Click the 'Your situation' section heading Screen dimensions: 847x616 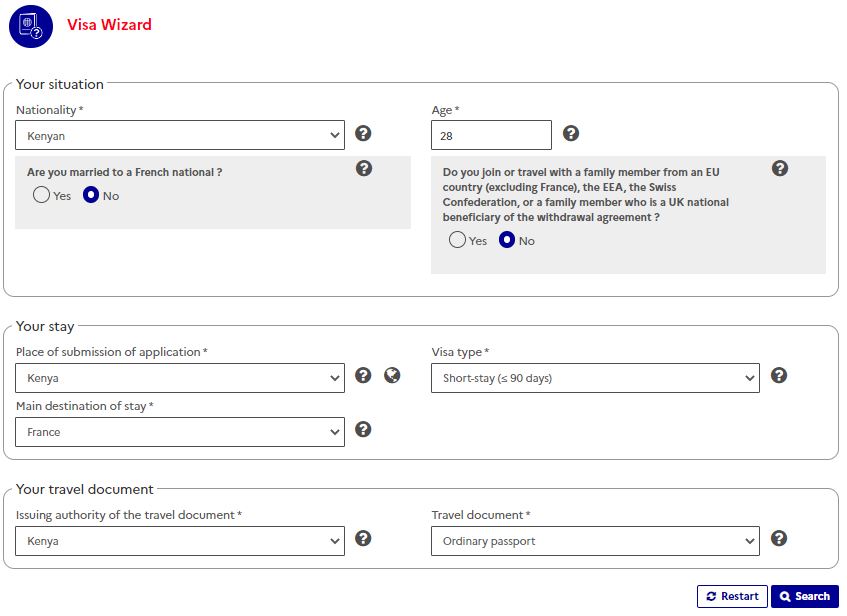coord(60,84)
